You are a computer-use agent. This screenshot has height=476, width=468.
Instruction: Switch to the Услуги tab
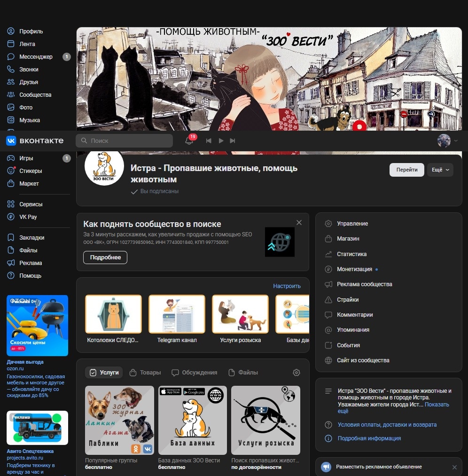[104, 373]
